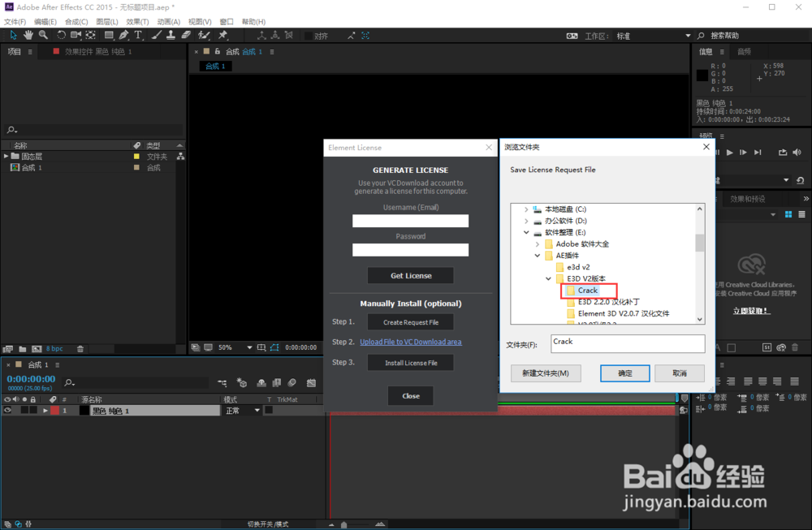
Task: Expand the 固态层 folder in Project panel
Action: (x=6, y=156)
